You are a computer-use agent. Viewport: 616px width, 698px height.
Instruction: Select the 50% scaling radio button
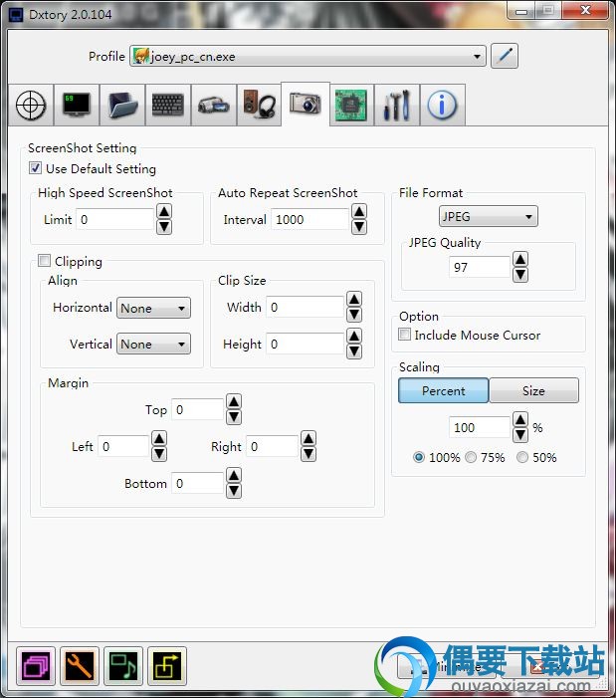pyautogui.click(x=522, y=457)
